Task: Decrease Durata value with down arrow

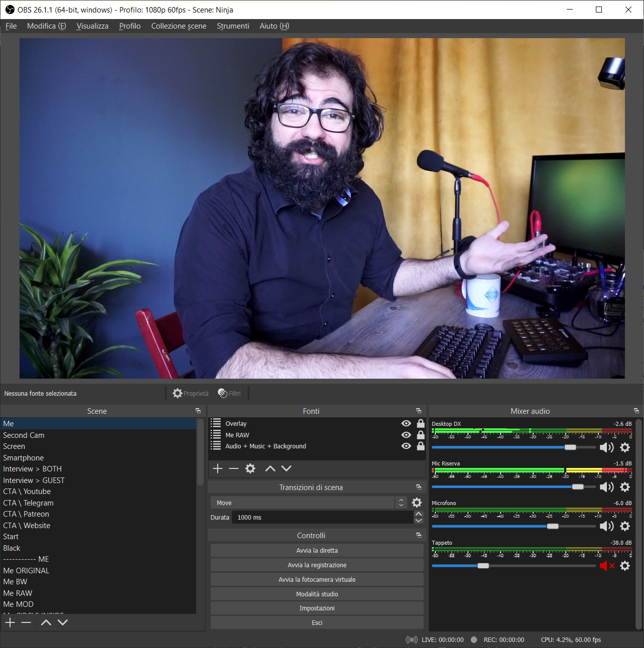Action: 419,521
